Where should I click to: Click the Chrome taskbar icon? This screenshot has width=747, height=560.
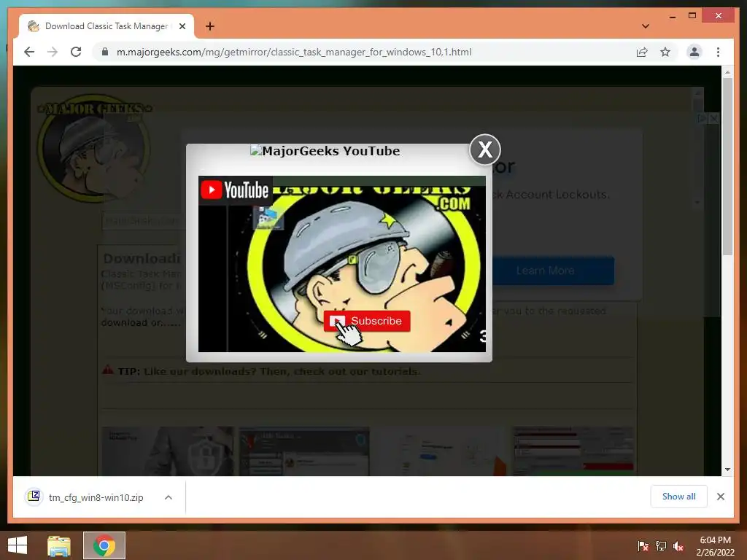tap(104, 545)
